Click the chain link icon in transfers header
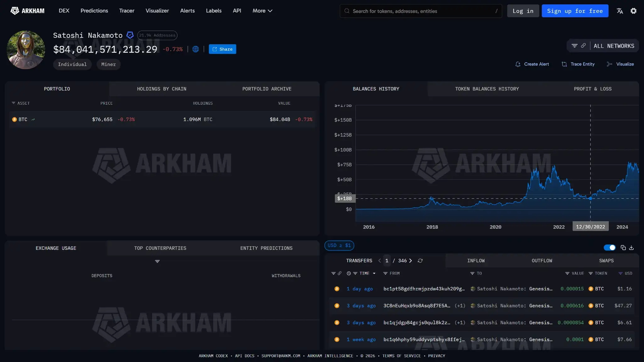This screenshot has width=644, height=362. (x=340, y=273)
